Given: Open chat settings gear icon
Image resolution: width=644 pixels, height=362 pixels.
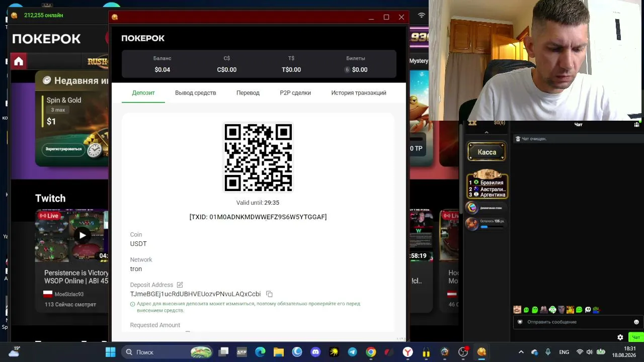Looking at the screenshot, I should click(620, 337).
